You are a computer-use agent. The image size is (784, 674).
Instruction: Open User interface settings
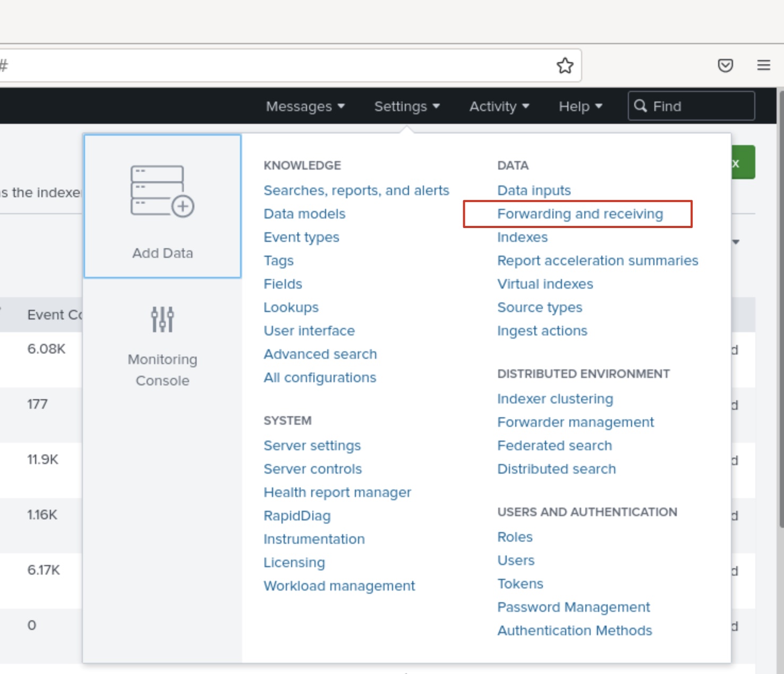pyautogui.click(x=309, y=331)
